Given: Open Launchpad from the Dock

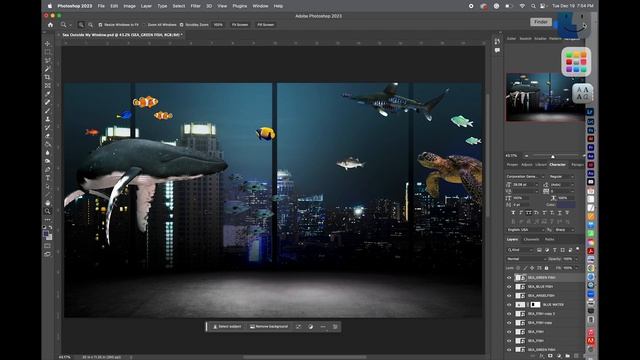Looking at the screenshot, I should pyautogui.click(x=576, y=62).
